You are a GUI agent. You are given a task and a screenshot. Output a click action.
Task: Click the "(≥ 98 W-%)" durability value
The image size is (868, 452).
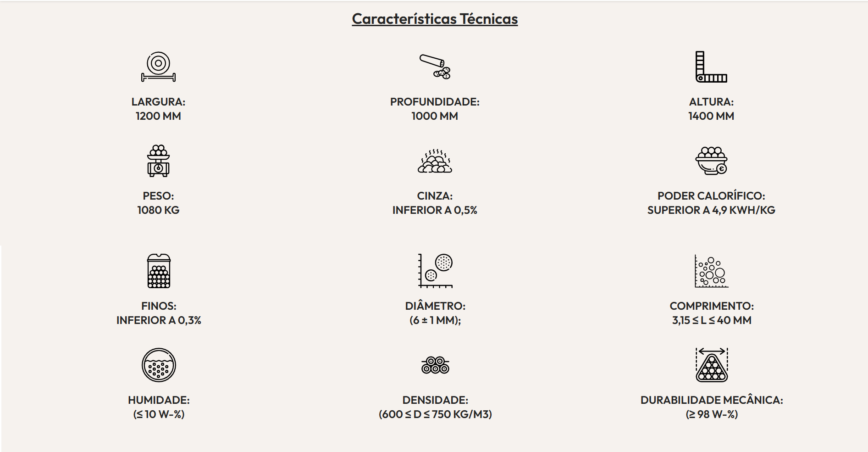(712, 414)
